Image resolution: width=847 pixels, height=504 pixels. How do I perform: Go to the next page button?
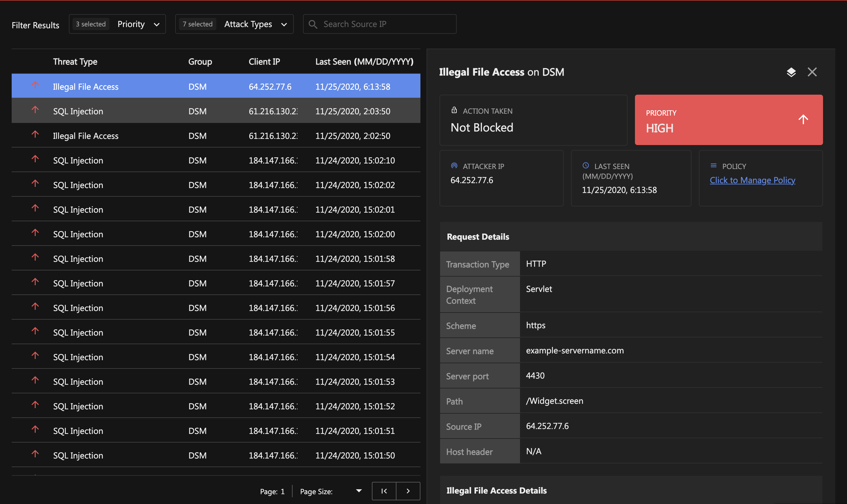coord(408,491)
